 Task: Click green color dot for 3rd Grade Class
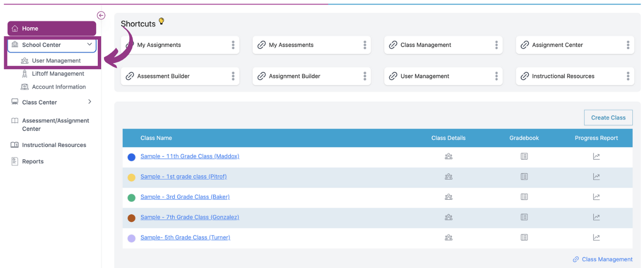tap(132, 197)
